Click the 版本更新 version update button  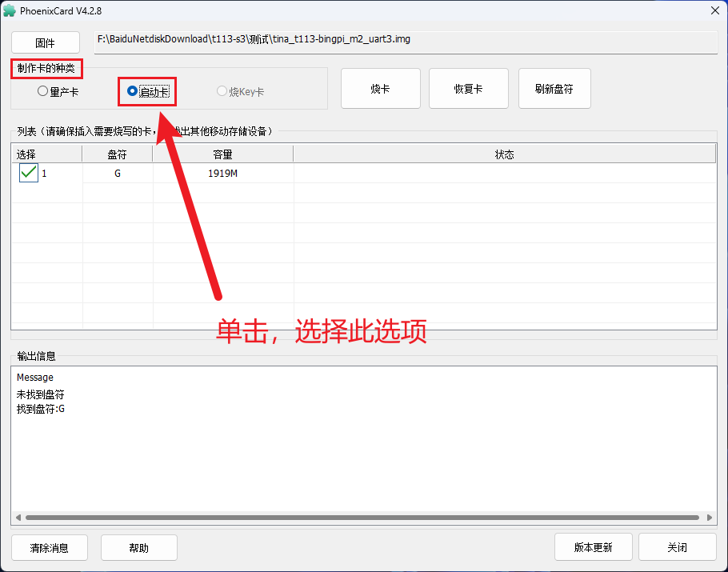click(594, 547)
